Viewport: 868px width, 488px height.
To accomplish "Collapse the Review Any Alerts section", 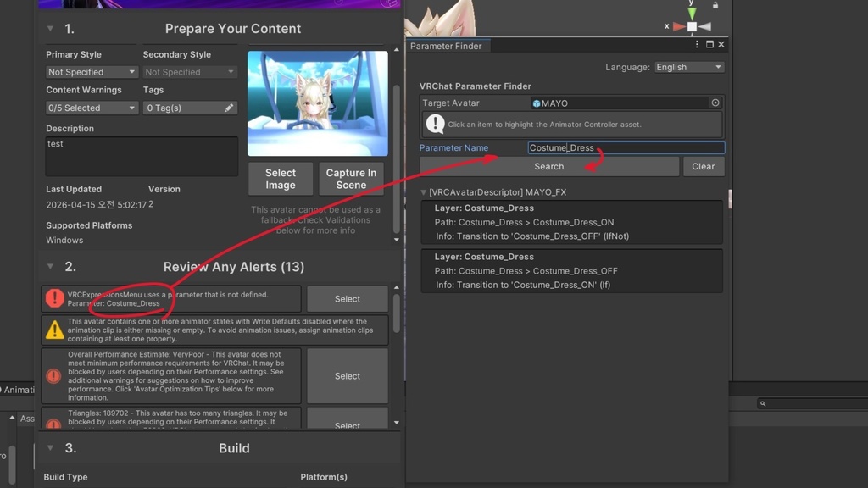I will [51, 266].
